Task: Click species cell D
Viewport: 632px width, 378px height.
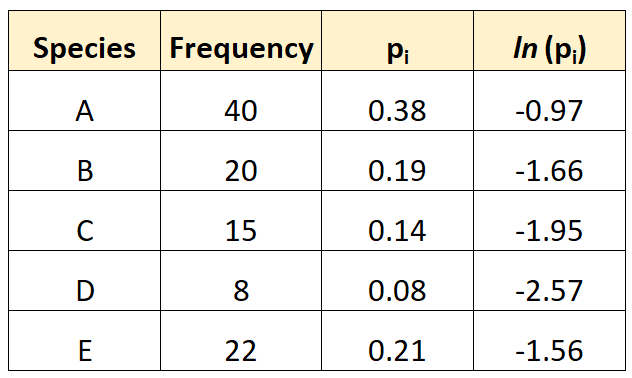Action: tap(85, 280)
